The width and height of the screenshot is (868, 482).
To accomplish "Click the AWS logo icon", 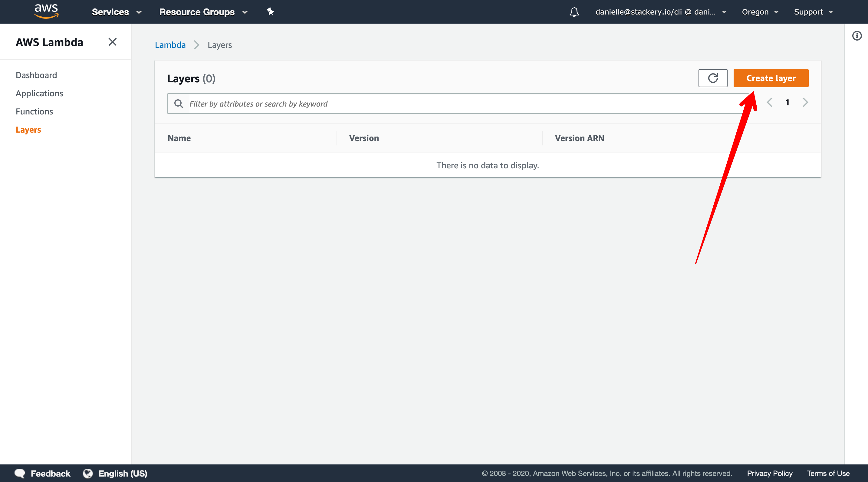I will click(x=44, y=12).
